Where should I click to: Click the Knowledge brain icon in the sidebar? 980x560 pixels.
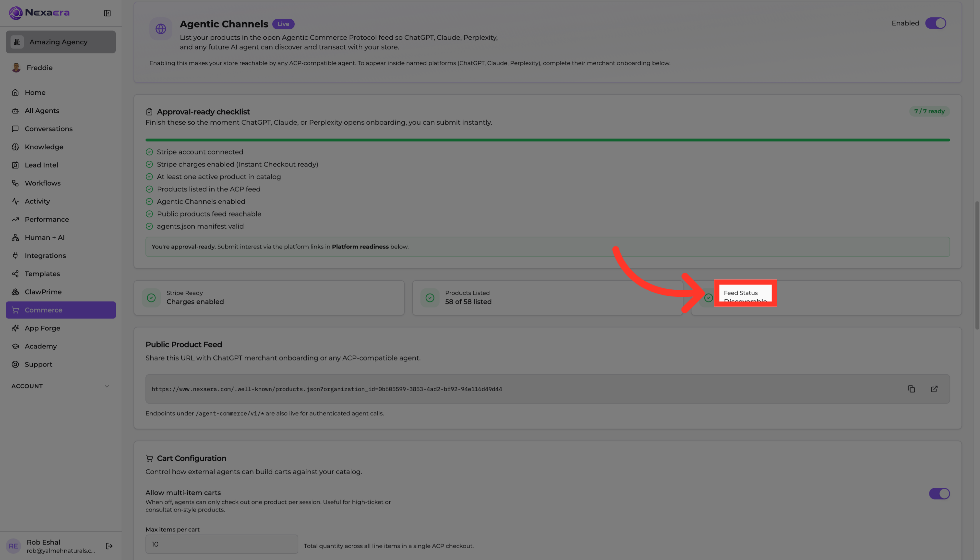point(15,147)
